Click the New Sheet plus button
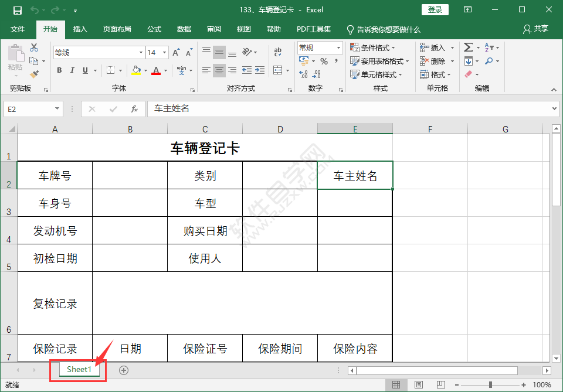 [x=123, y=370]
